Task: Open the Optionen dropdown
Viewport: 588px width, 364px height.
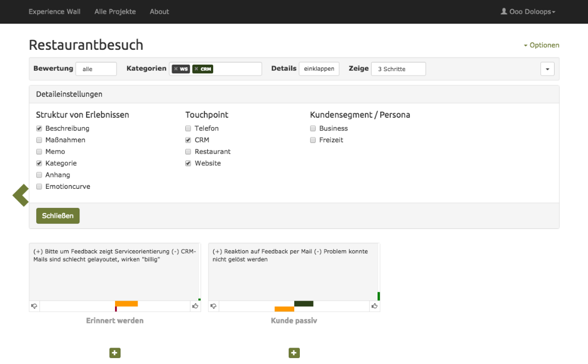Action: [x=541, y=45]
